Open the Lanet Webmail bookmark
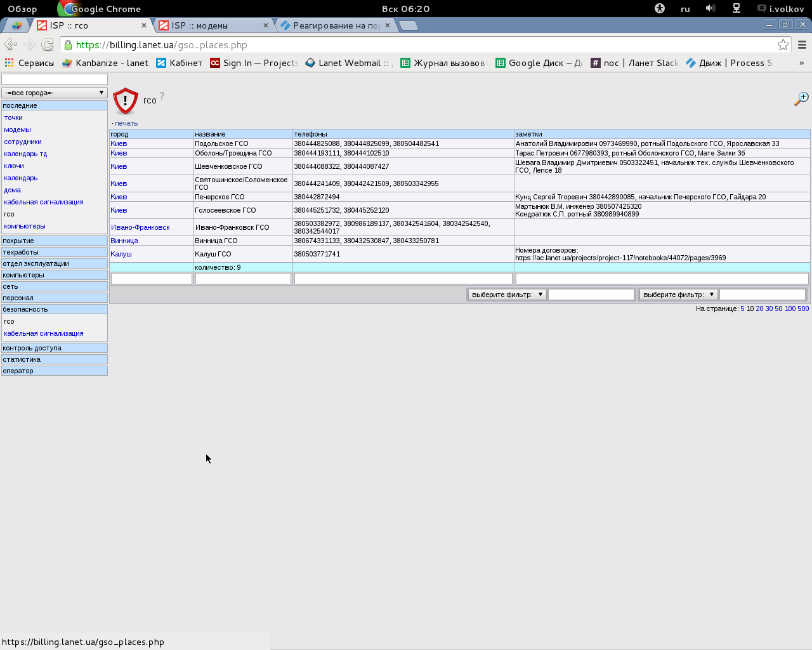 [x=349, y=63]
